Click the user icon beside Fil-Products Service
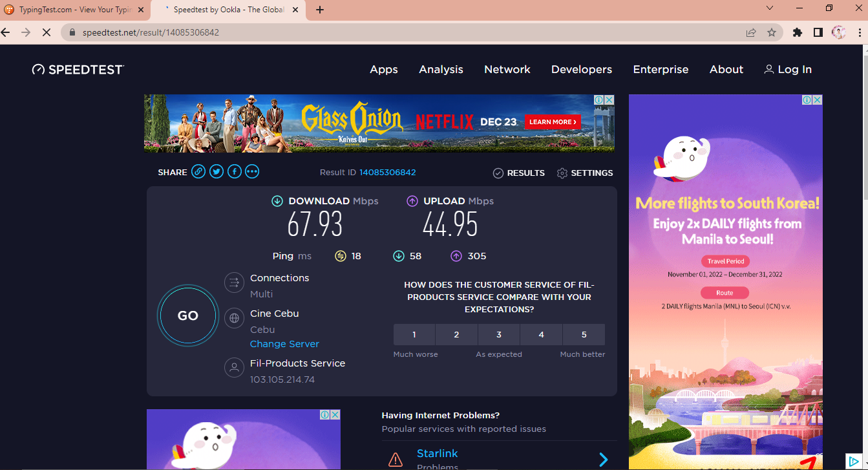The image size is (868, 470). (234, 368)
